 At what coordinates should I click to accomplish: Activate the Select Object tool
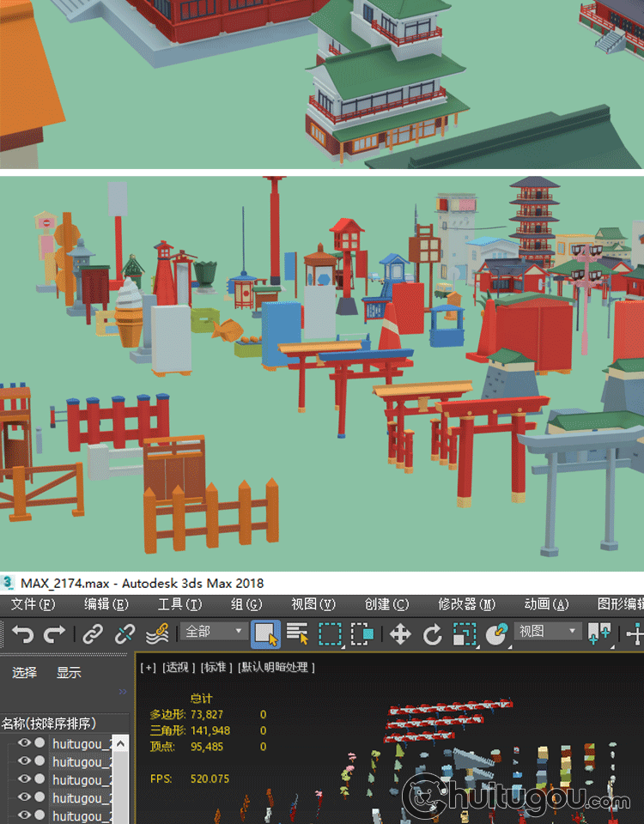[265, 634]
